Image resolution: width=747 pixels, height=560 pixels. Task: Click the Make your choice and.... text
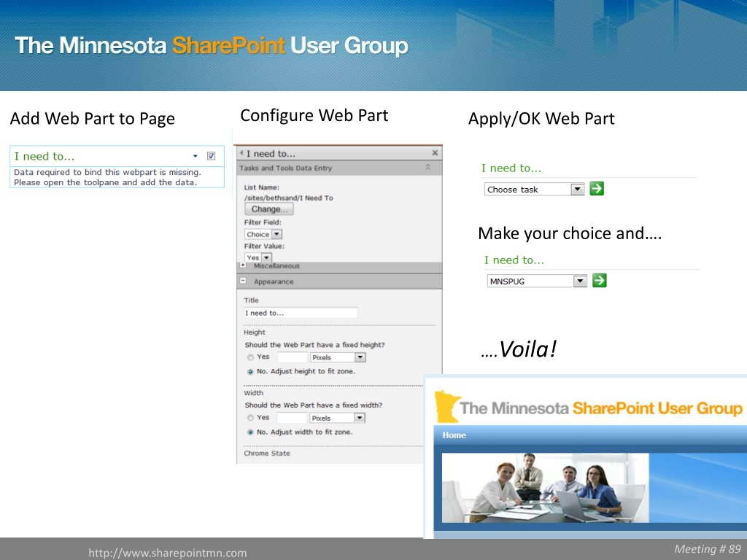[570, 233]
